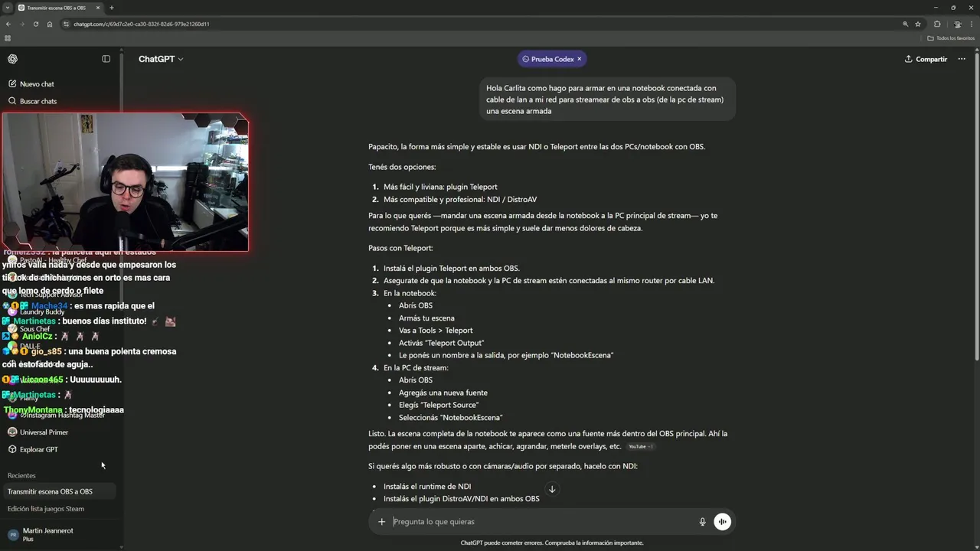The image size is (980, 551).
Task: Click the user message bubble about notebook
Action: (x=607, y=99)
